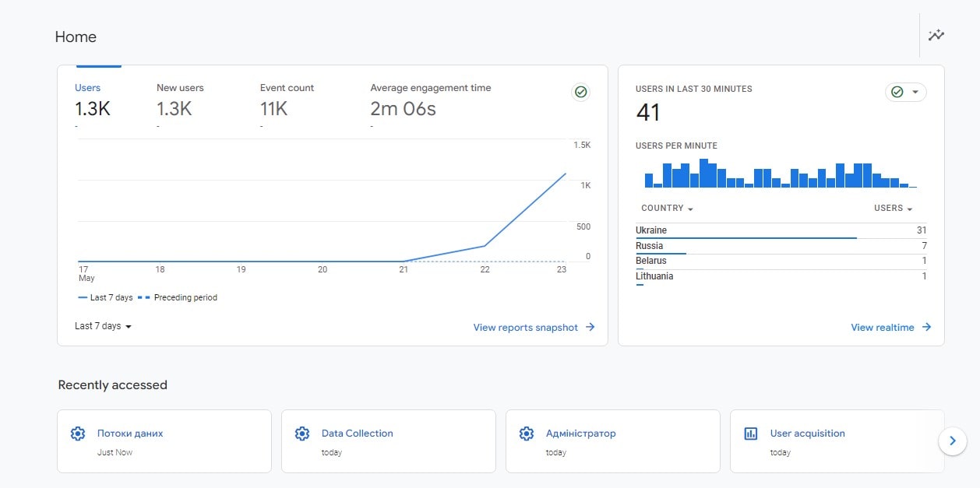Click the gear icon on Адміністратор card
This screenshot has height=488, width=980.
pyautogui.click(x=527, y=434)
